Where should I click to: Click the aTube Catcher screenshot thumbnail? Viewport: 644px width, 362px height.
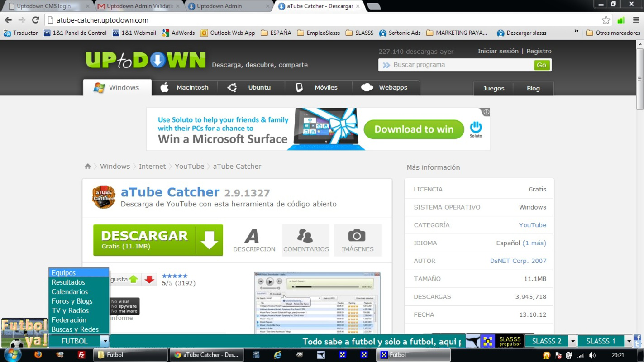pos(317,303)
